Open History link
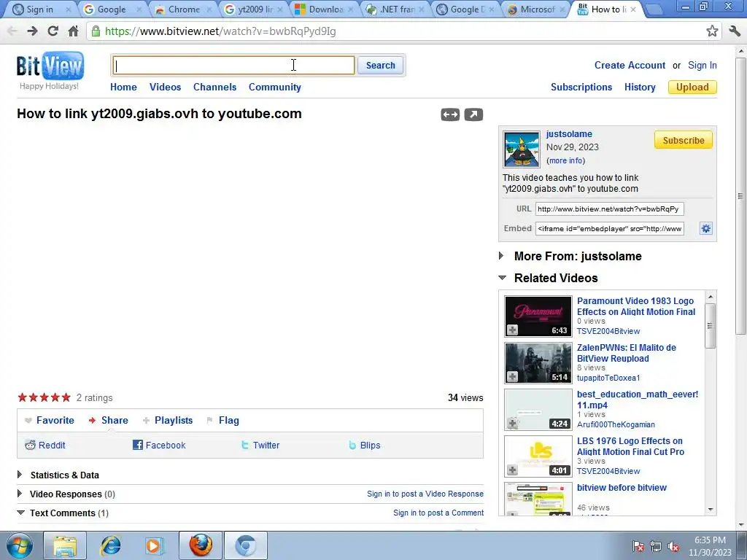747x560 pixels. pos(640,87)
